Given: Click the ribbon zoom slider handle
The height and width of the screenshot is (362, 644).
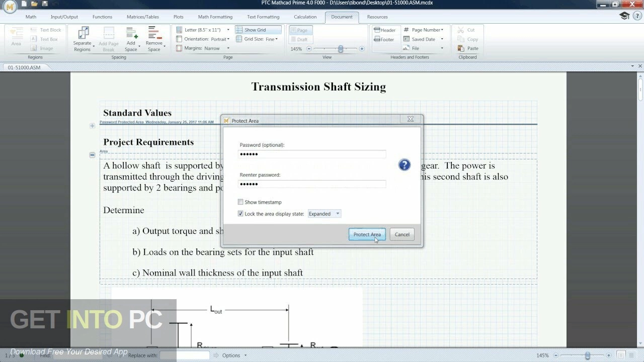Looking at the screenshot, I should (341, 49).
